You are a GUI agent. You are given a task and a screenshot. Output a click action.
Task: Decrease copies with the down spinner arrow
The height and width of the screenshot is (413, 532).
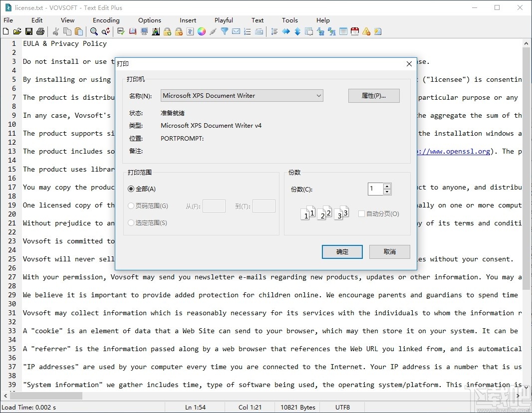(x=387, y=192)
